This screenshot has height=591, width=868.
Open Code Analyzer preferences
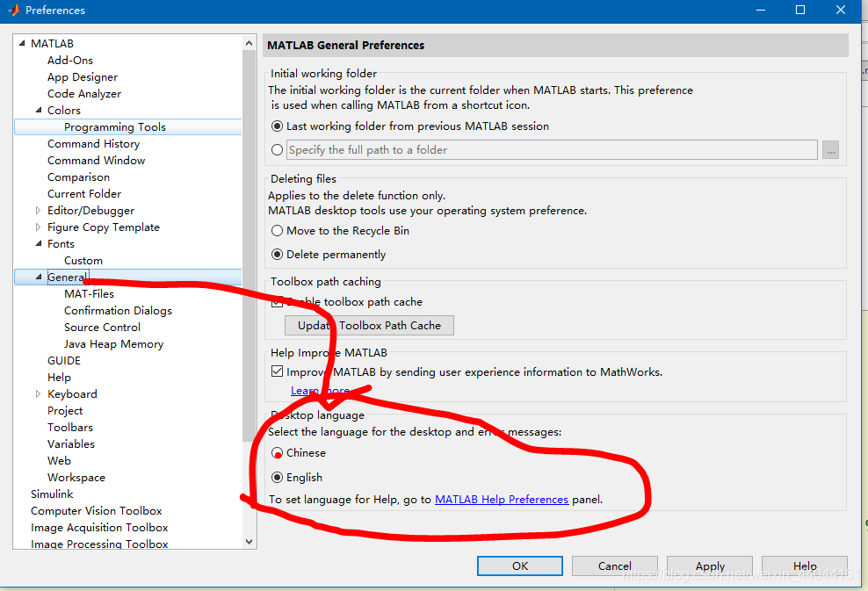pyautogui.click(x=84, y=93)
